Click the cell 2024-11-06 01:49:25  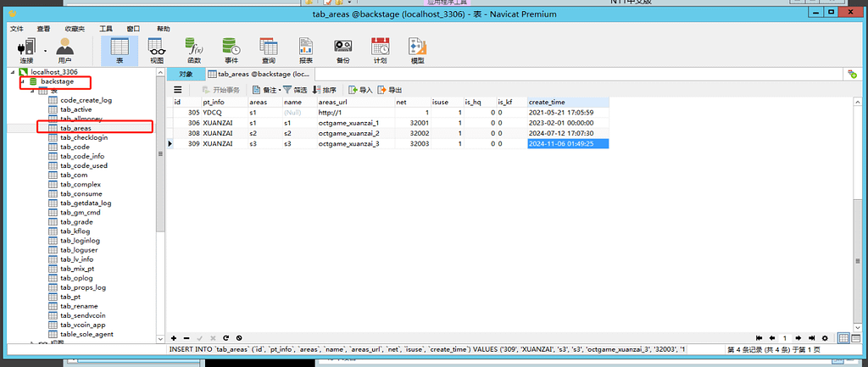point(568,143)
